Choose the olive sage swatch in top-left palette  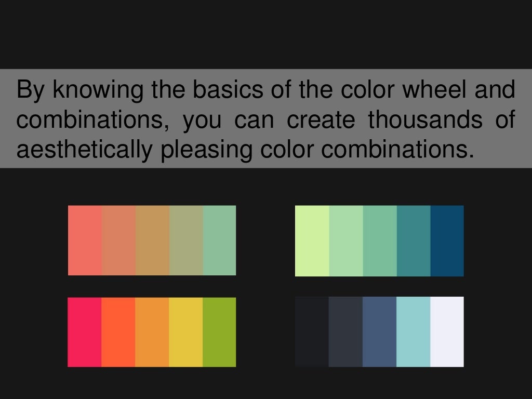[187, 240]
